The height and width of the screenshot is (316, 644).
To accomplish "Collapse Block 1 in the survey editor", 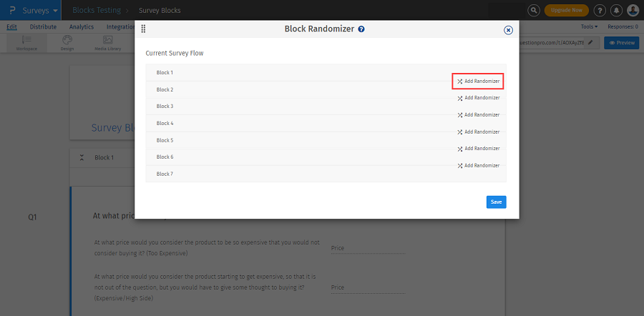I will 82,157.
